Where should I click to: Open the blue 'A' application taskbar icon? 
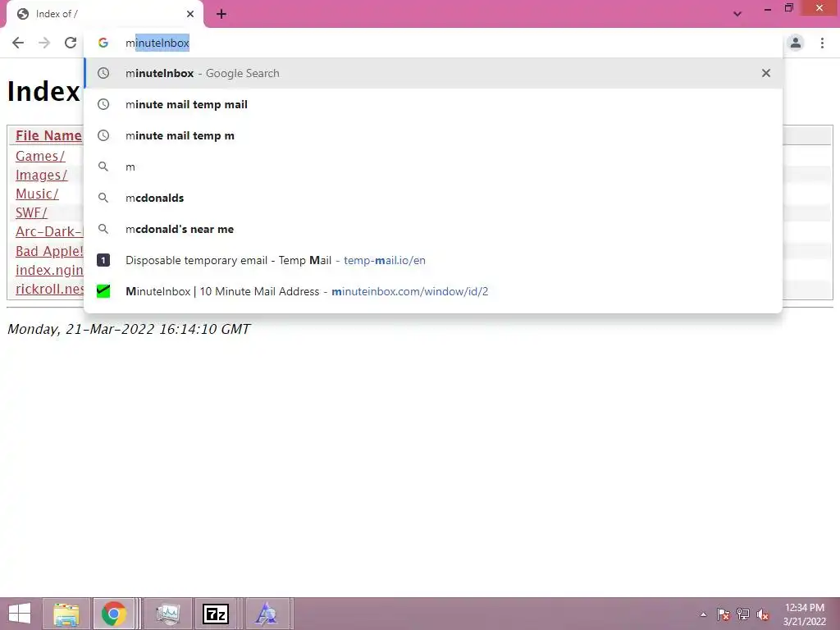click(267, 614)
